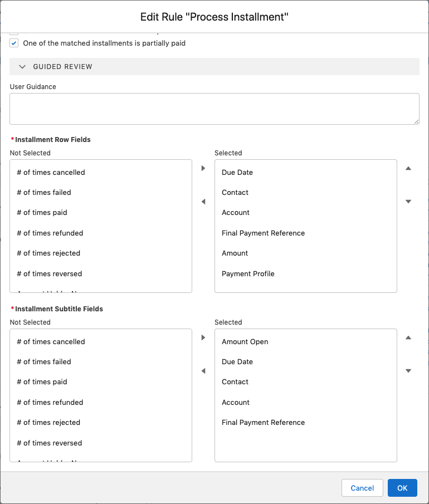429x504 pixels.
Task: Click the User Guidance text area
Action: tap(214, 109)
